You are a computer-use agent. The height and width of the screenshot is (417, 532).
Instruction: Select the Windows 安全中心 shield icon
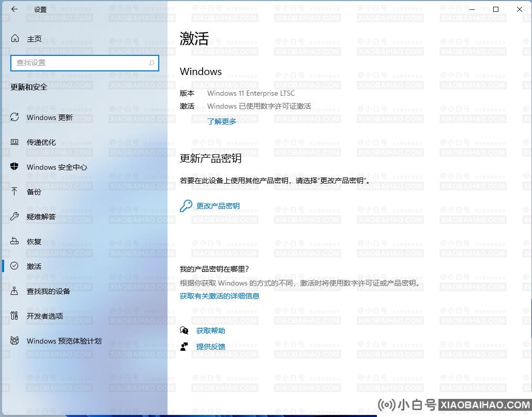click(14, 167)
